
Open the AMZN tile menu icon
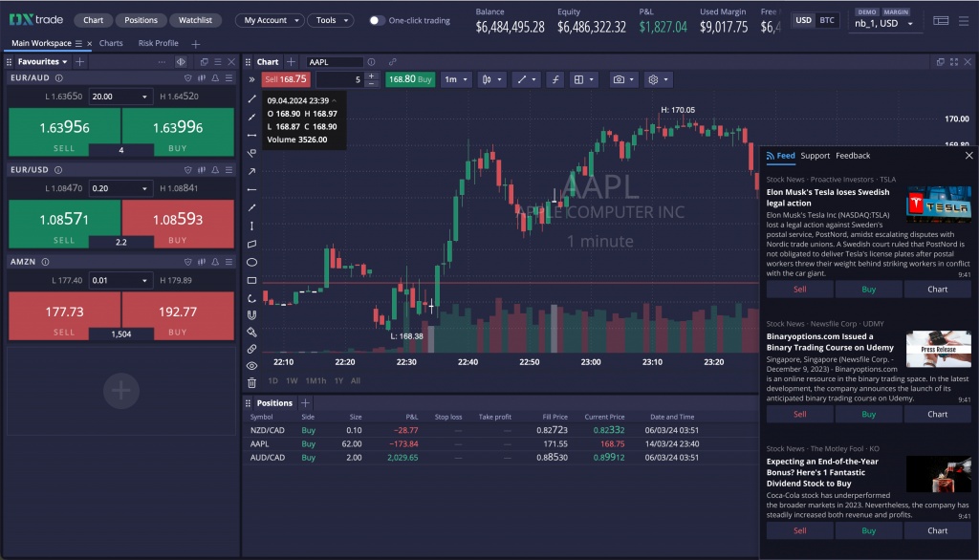[x=229, y=262]
